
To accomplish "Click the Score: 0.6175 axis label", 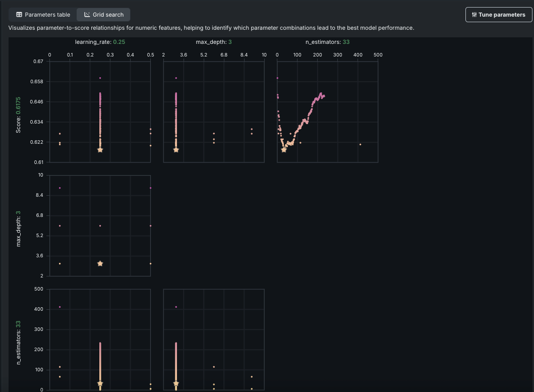I will [18, 116].
